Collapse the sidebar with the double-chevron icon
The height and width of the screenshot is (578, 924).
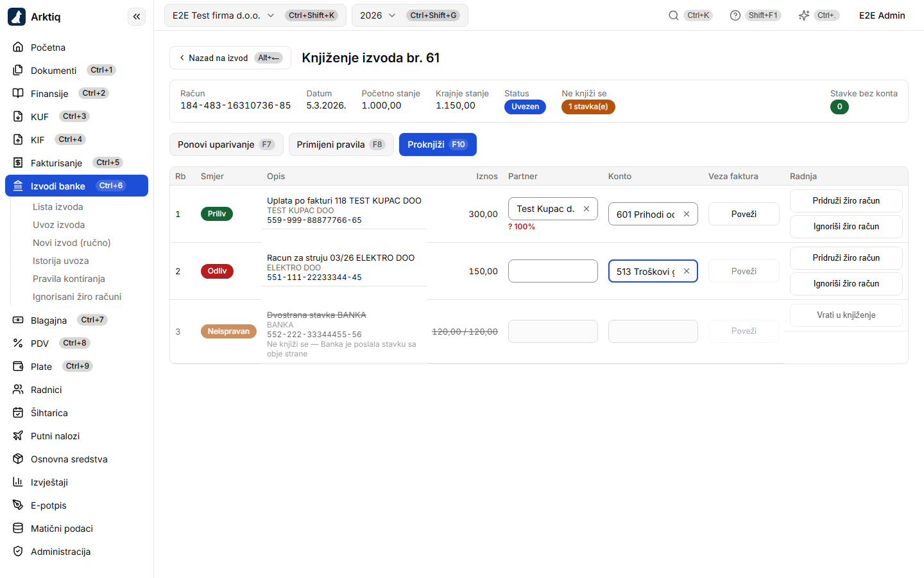137,17
